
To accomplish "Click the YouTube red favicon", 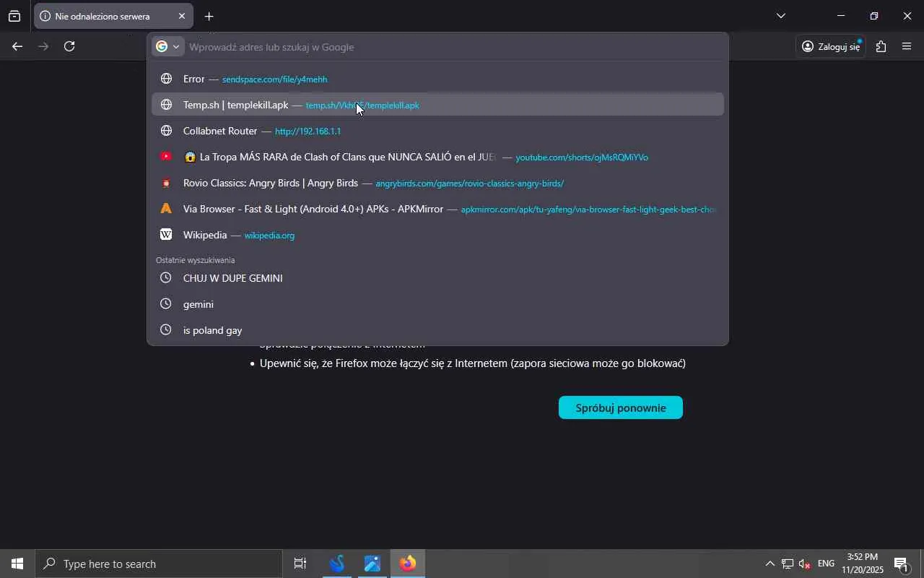I will pos(166,157).
